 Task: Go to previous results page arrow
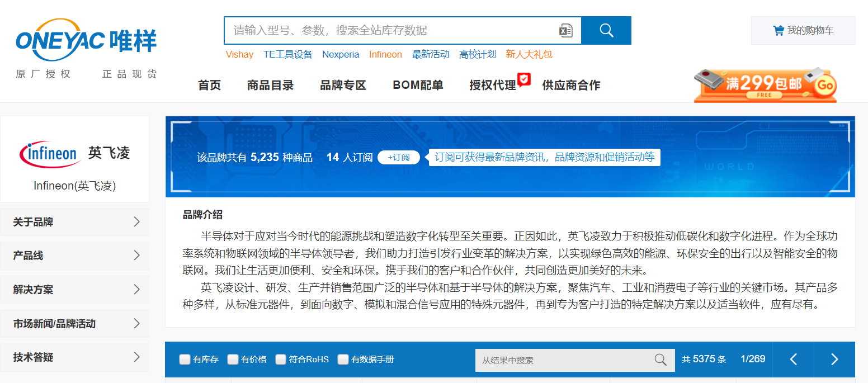click(793, 360)
